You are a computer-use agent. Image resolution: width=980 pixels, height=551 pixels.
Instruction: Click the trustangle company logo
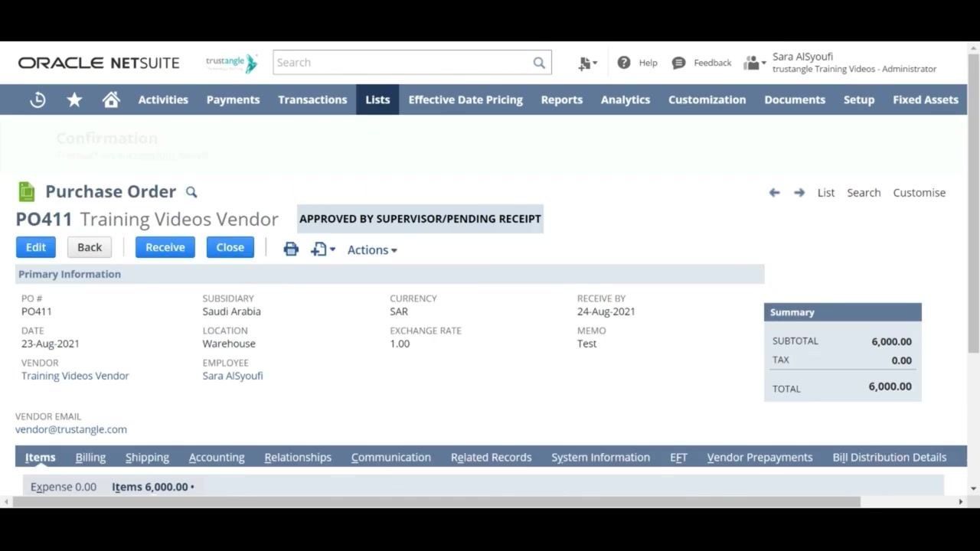[x=231, y=63]
